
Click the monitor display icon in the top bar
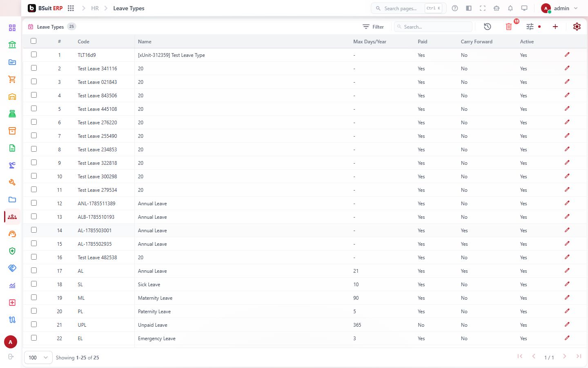point(524,8)
